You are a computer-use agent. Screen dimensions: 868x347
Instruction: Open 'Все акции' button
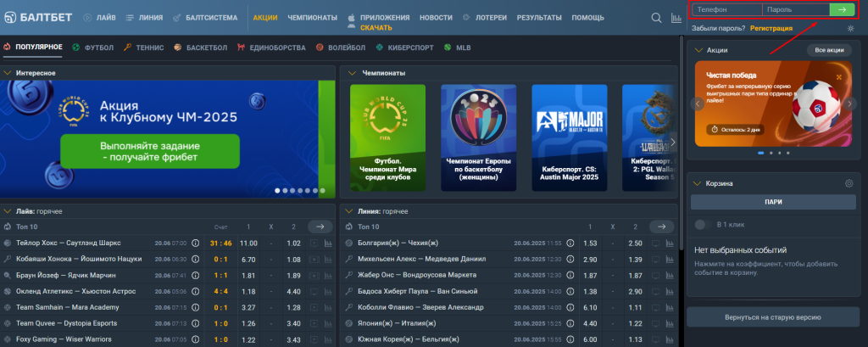coord(829,50)
